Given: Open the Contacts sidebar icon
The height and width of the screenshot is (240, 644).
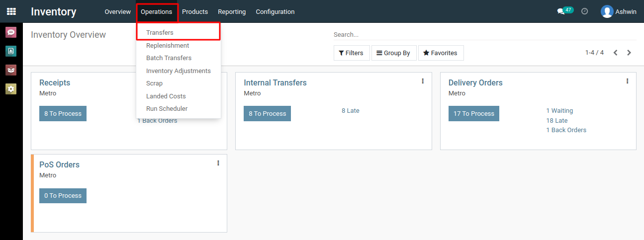Looking at the screenshot, I should (11, 51).
